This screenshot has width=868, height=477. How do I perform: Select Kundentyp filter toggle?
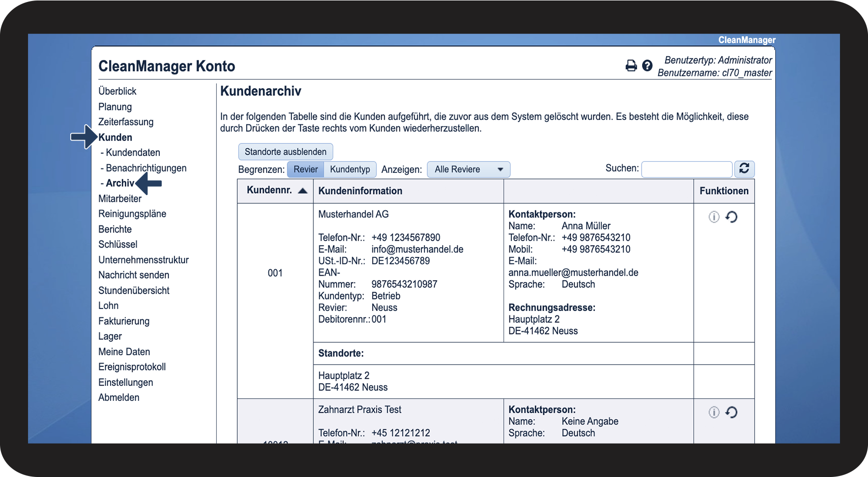tap(350, 169)
